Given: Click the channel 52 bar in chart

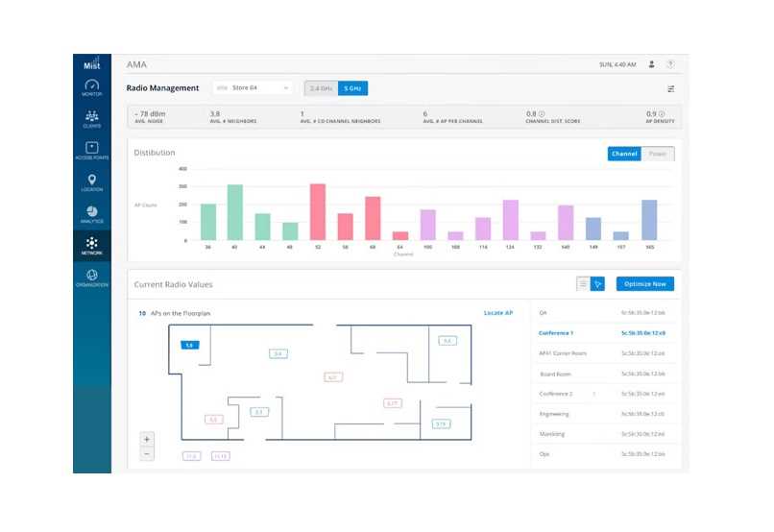Looking at the screenshot, I should 318,211.
